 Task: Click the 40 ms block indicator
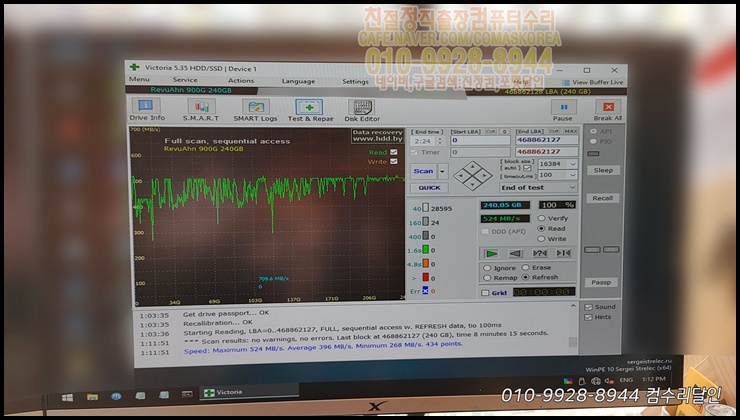[x=425, y=208]
